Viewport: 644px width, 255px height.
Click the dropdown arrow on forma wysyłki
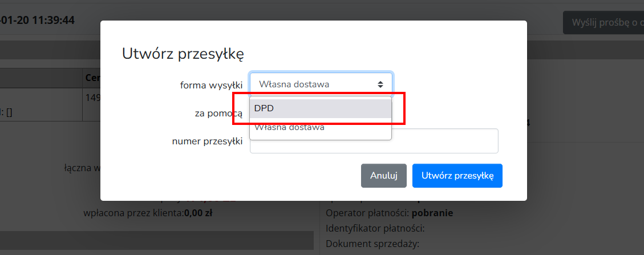(x=380, y=84)
